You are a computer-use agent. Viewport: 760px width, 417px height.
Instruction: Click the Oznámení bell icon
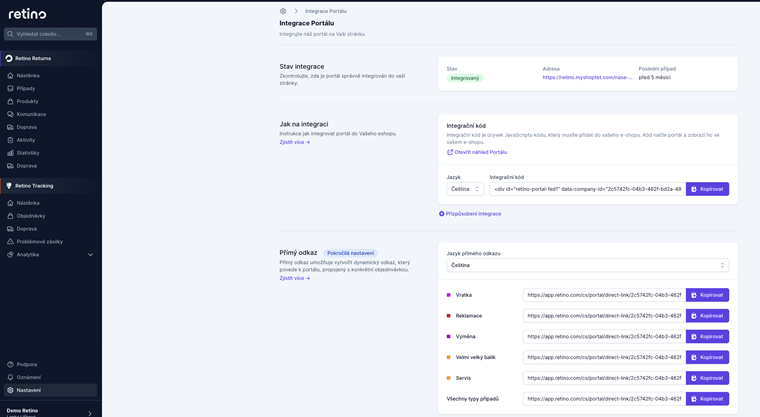pyautogui.click(x=10, y=377)
